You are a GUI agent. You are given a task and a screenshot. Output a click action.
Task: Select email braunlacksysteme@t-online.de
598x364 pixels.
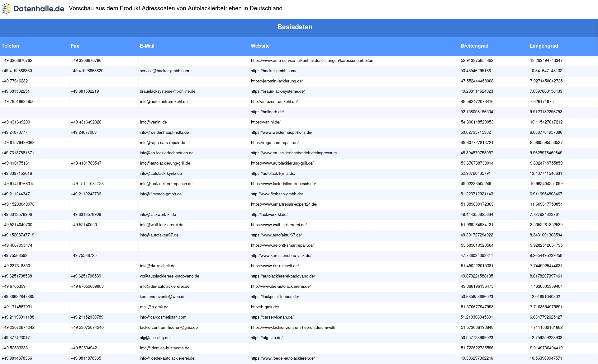coord(168,91)
